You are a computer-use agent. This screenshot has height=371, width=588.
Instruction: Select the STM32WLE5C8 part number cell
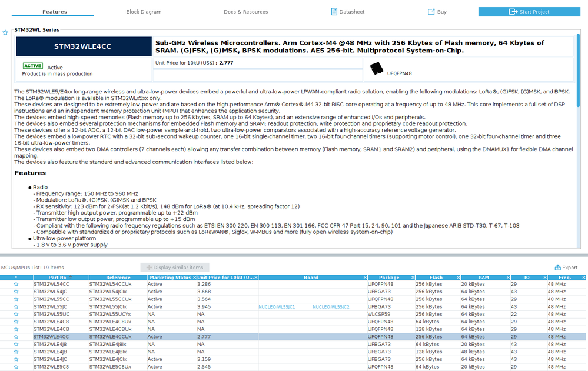coord(61,366)
